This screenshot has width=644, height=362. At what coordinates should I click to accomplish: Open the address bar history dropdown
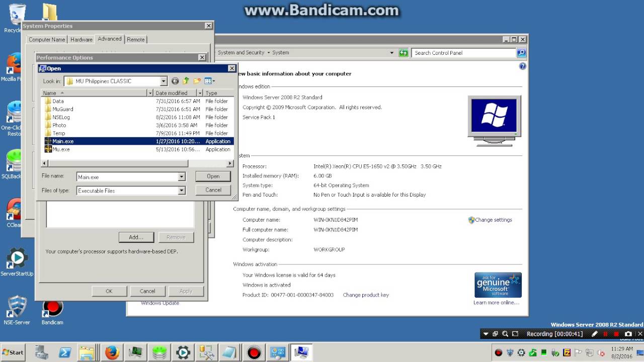[x=392, y=53]
